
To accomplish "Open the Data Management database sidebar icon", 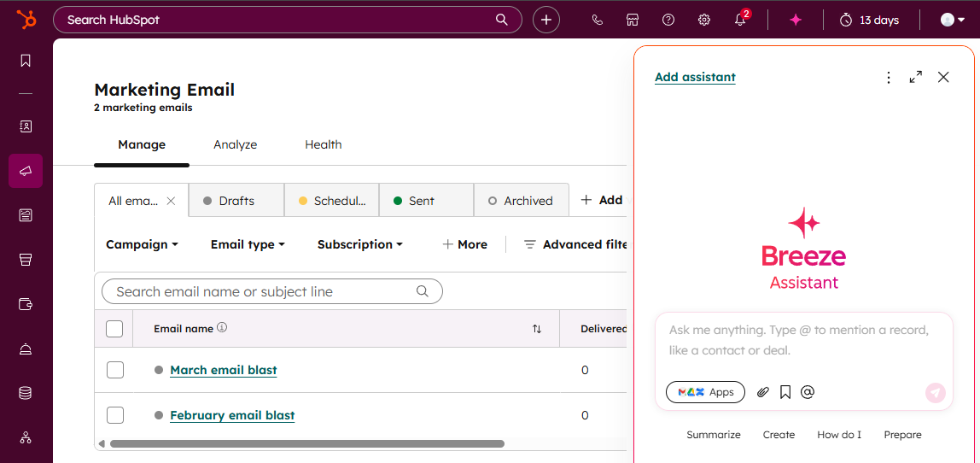I will point(26,394).
